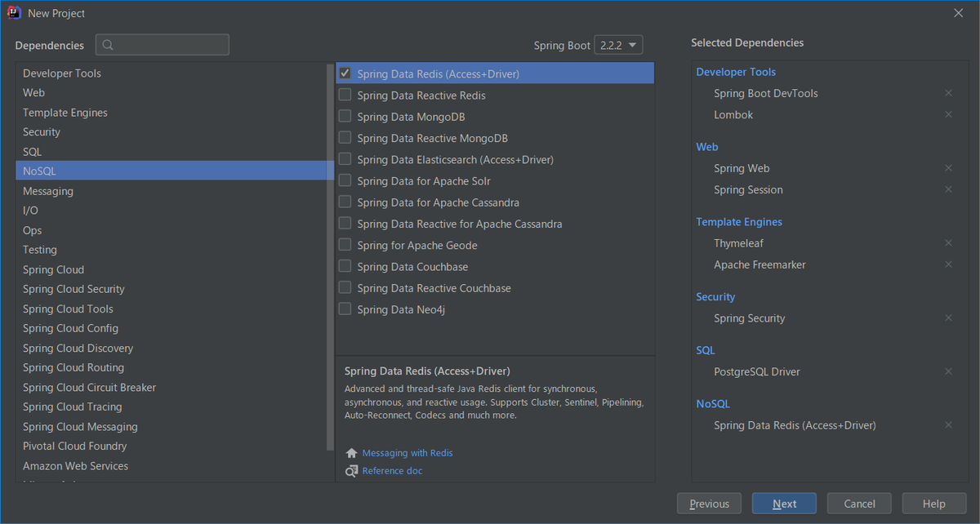The image size is (980, 524).
Task: Click PostgreSQL Driver in Selected Dependencies
Action: [757, 371]
